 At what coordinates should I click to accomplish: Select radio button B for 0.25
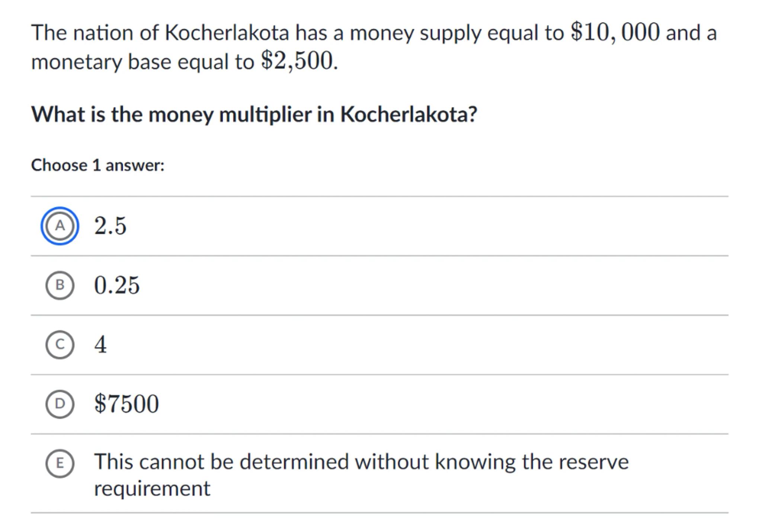click(60, 285)
